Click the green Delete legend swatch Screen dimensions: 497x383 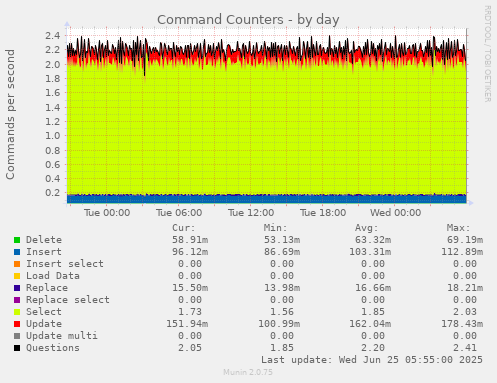coord(17,240)
